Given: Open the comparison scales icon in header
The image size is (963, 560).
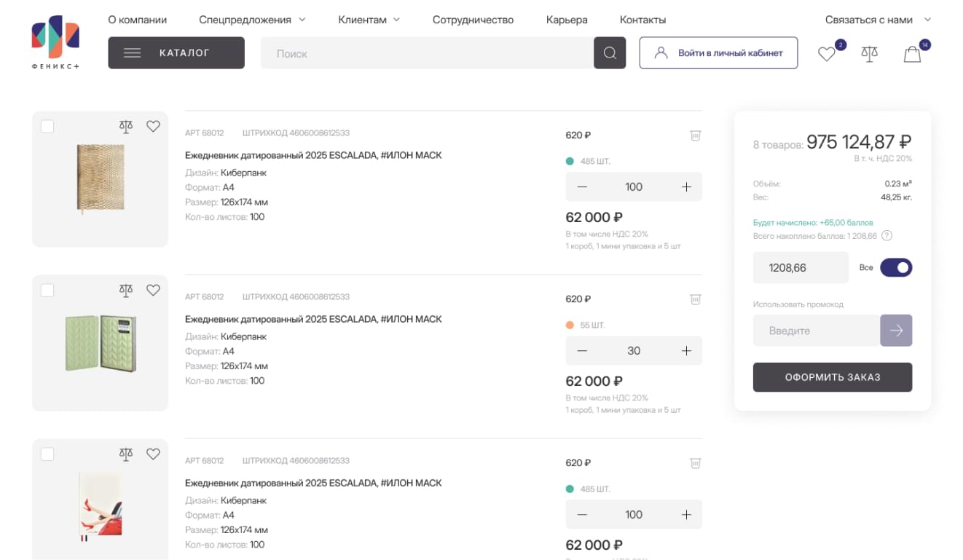Looking at the screenshot, I should pyautogui.click(x=869, y=54).
